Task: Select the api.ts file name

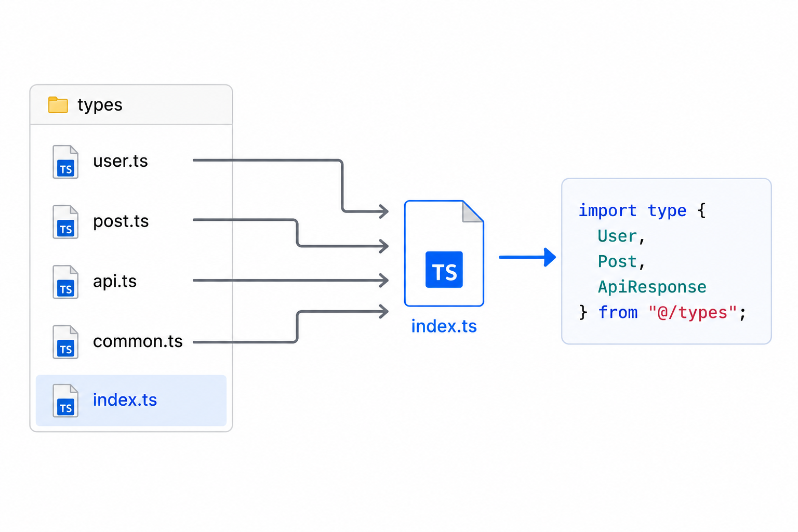Action: coord(115,281)
